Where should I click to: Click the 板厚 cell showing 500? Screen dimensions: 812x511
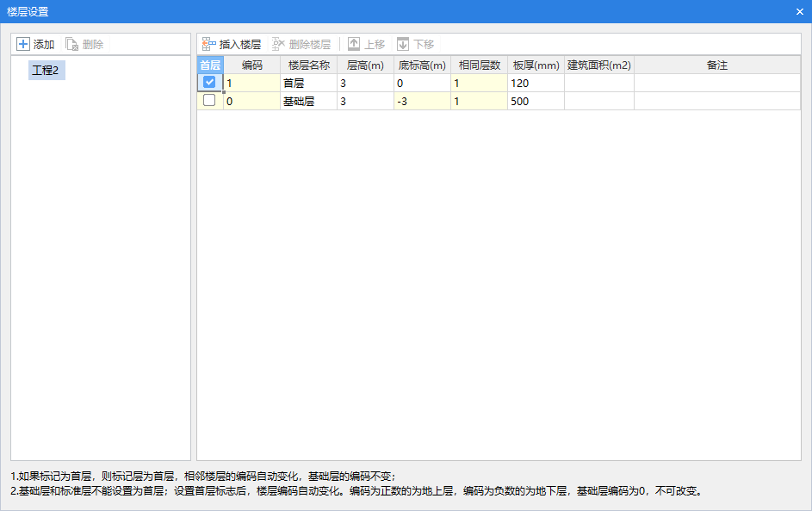[536, 102]
